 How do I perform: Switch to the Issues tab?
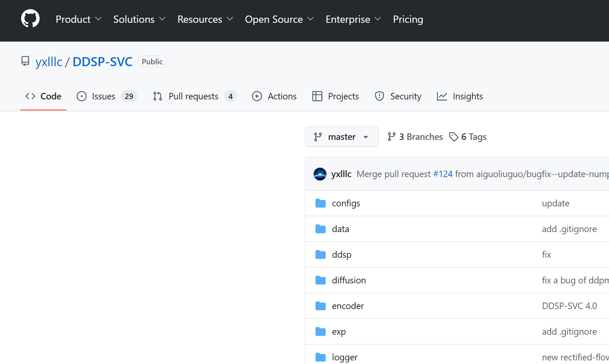tap(107, 96)
